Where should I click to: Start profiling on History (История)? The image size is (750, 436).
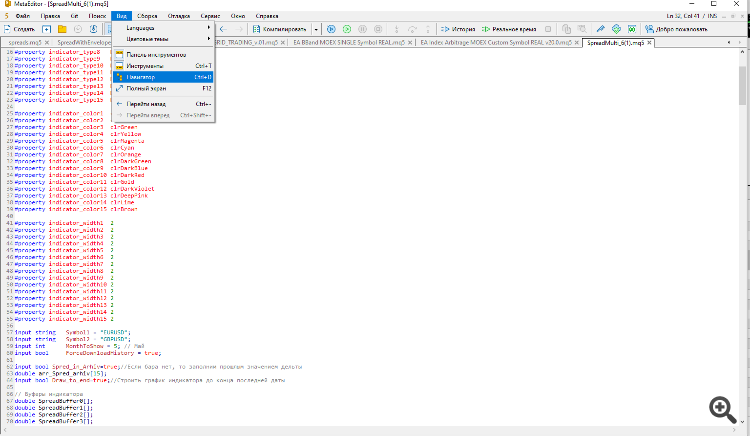[458, 29]
